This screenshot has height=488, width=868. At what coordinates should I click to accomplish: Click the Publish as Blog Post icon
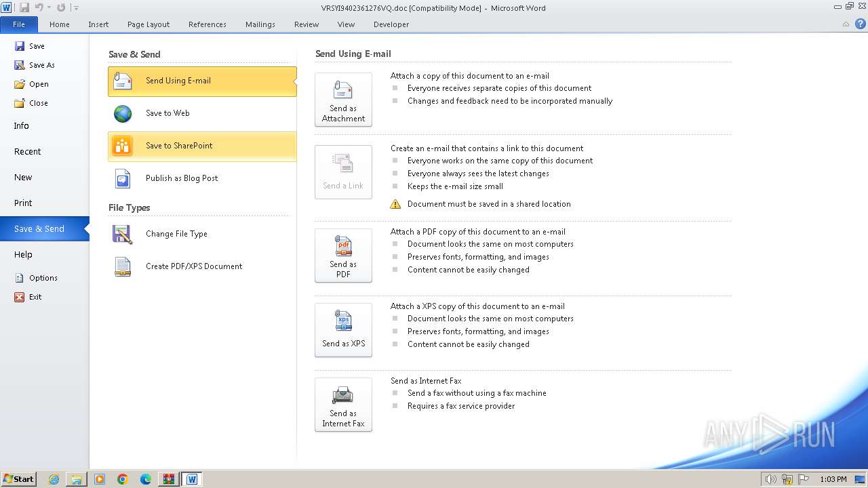(123, 178)
